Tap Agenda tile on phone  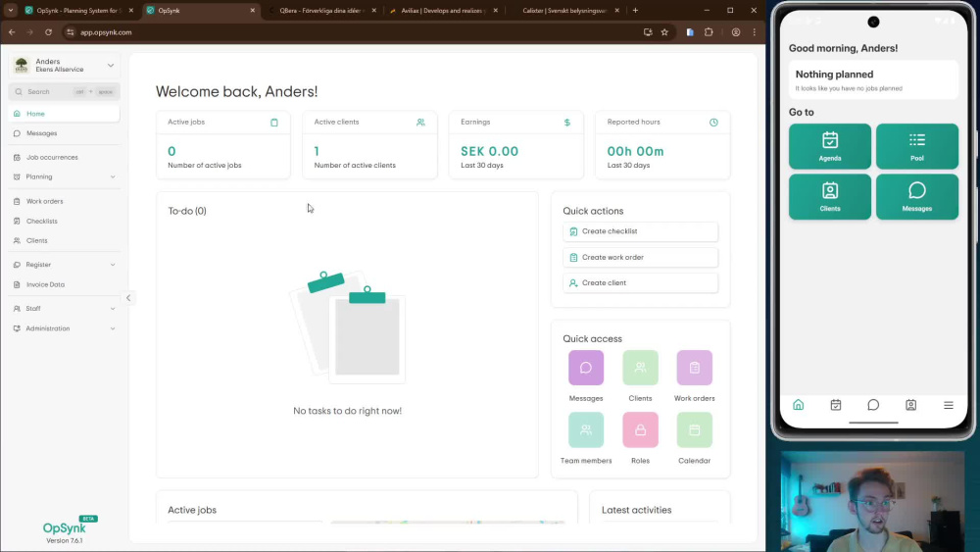click(829, 146)
